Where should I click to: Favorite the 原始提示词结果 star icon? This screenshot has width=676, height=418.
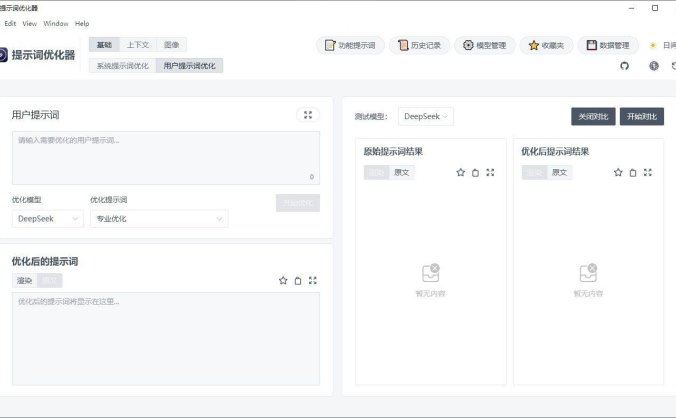coord(460,172)
